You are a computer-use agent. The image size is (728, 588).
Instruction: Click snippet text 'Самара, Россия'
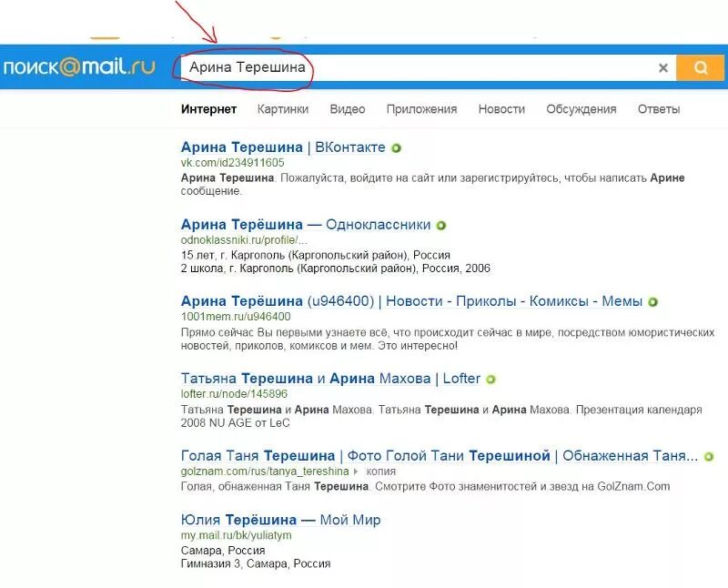click(x=223, y=551)
